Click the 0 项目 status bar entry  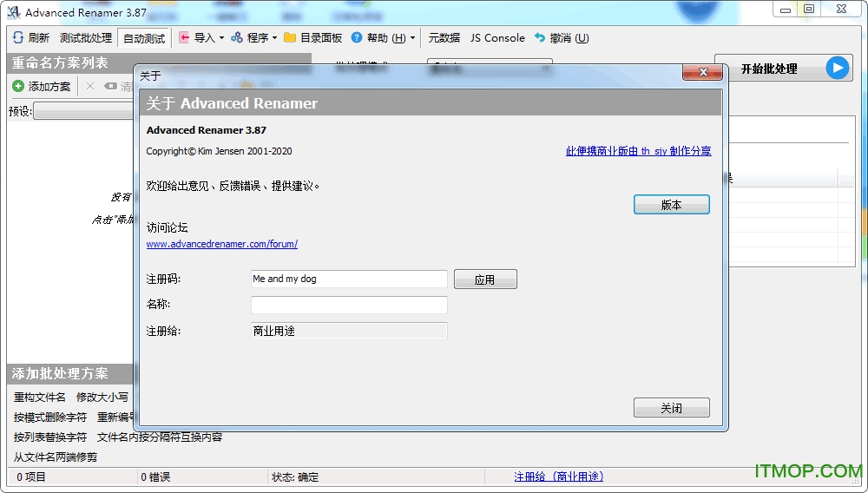[31, 477]
